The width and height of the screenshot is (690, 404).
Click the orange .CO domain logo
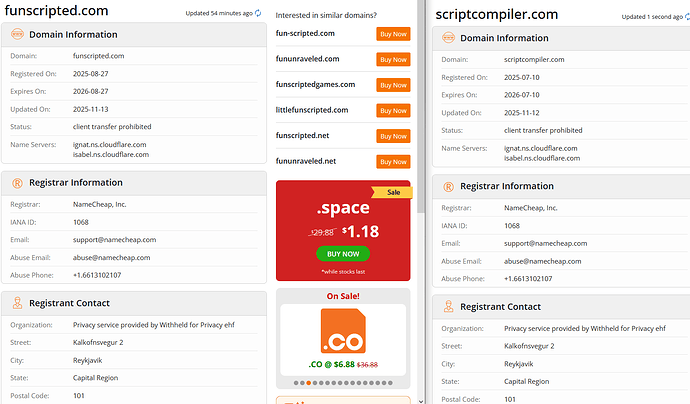pos(343,331)
